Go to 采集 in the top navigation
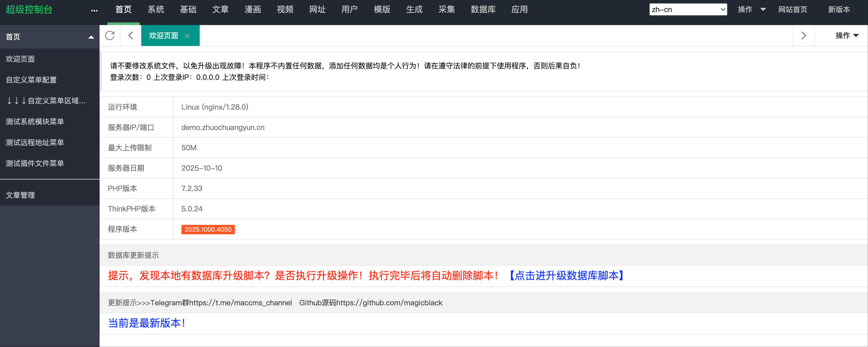 pyautogui.click(x=447, y=9)
